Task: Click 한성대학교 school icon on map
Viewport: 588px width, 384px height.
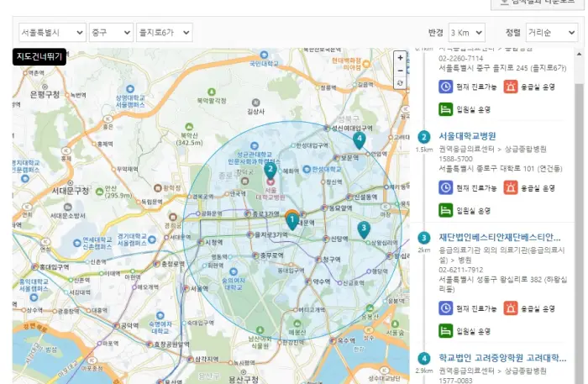Action: click(x=307, y=170)
